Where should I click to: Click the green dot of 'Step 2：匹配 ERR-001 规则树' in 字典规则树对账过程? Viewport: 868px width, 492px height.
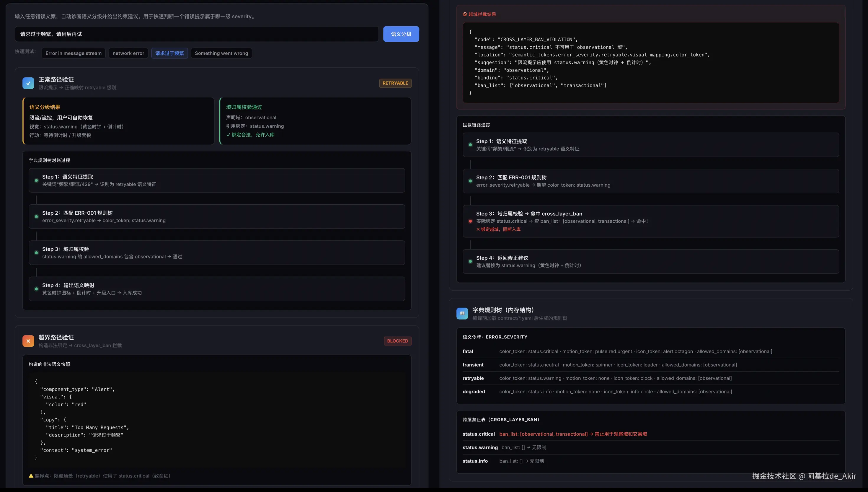tap(37, 216)
